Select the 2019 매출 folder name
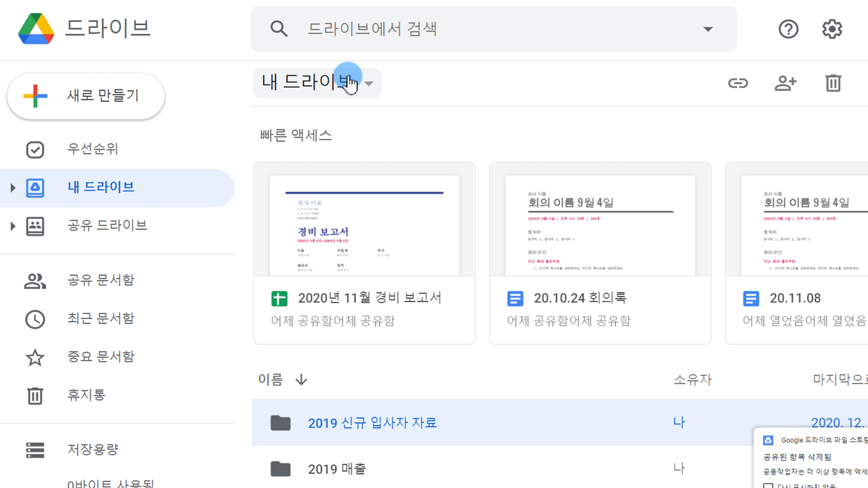868x488 pixels. (x=337, y=468)
